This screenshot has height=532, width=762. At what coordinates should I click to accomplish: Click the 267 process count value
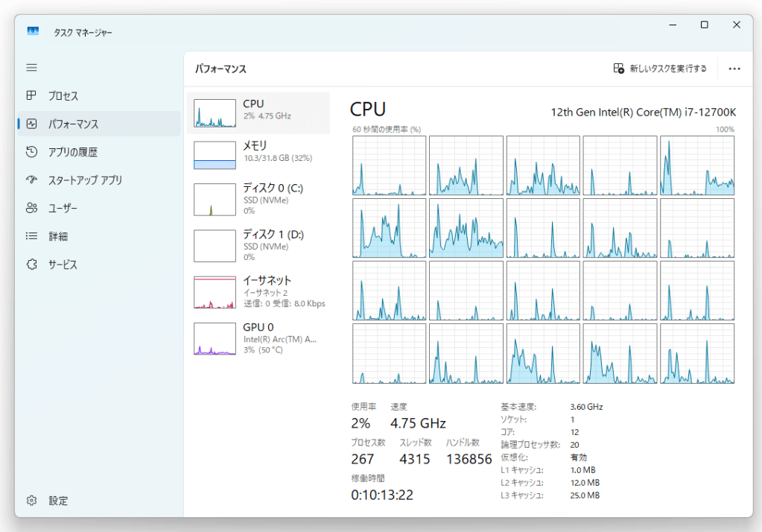coord(363,459)
